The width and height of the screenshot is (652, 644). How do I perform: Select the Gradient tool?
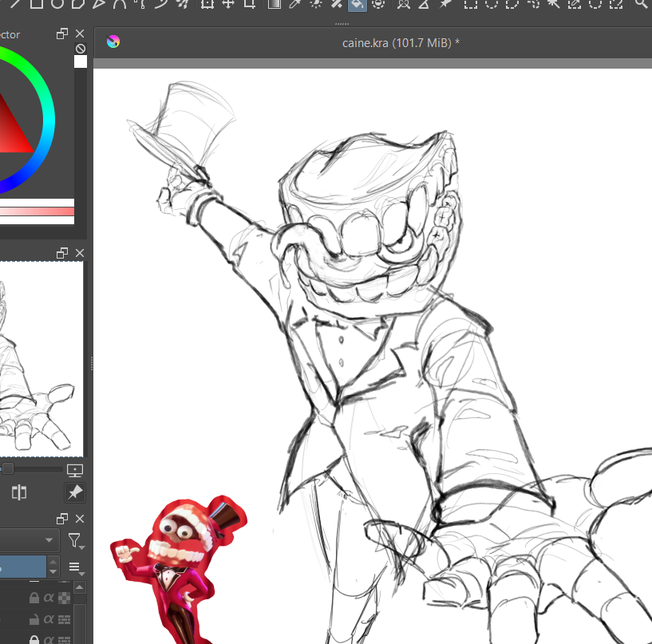274,3
